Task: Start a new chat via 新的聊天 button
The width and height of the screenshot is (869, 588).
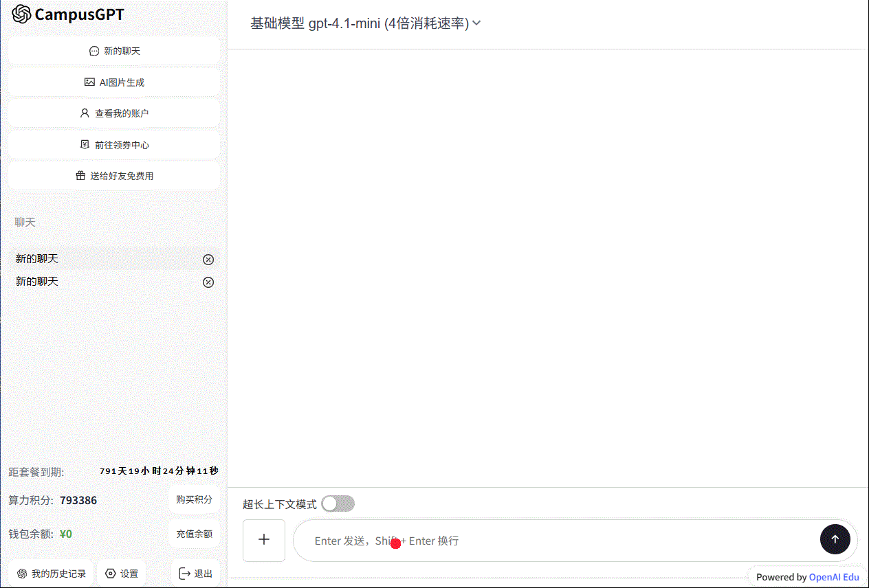Action: pyautogui.click(x=114, y=51)
